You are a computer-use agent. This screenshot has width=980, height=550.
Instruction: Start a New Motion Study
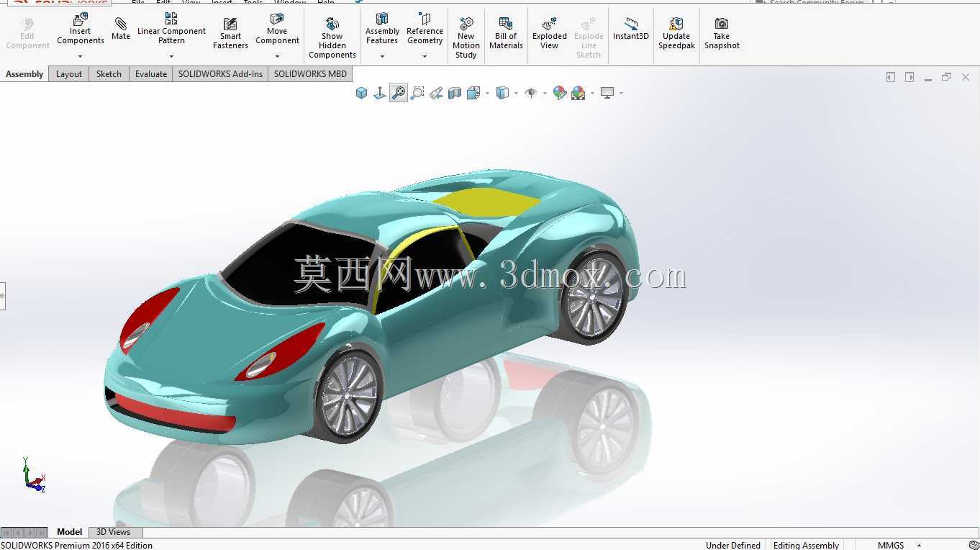(x=466, y=38)
